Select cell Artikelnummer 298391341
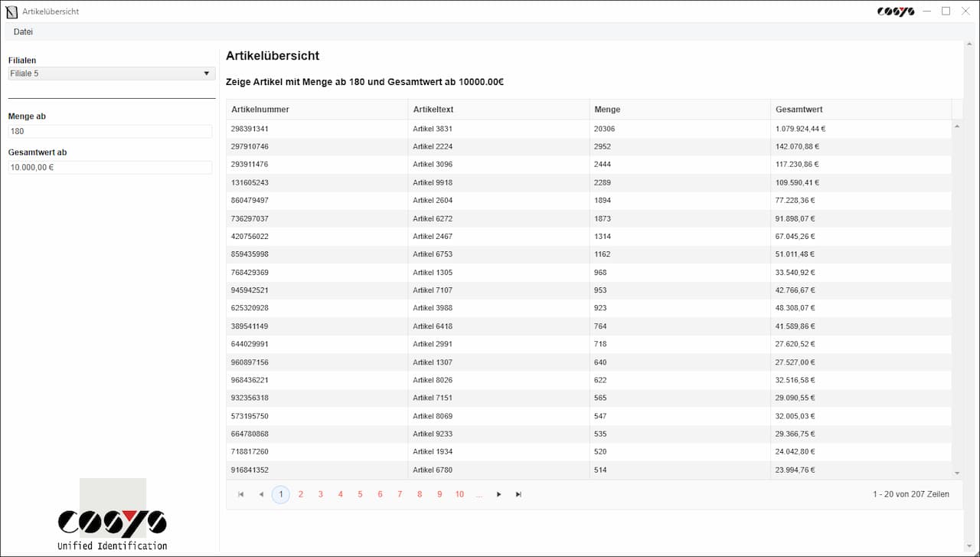980x557 pixels. [x=317, y=129]
